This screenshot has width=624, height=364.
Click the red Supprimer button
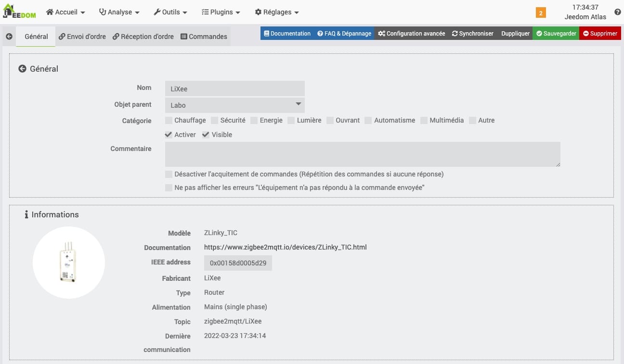[600, 34]
